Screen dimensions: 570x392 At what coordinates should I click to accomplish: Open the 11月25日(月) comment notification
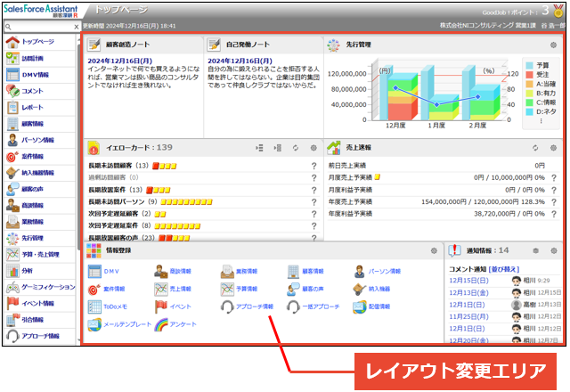pyautogui.click(x=469, y=316)
